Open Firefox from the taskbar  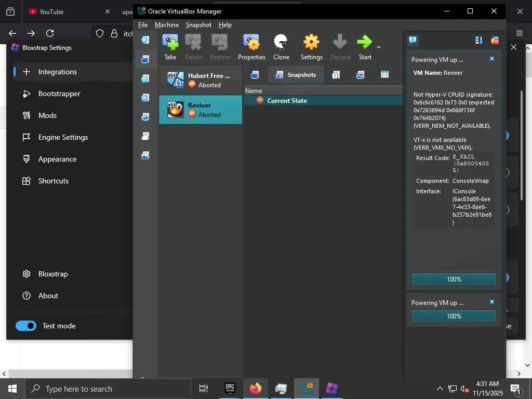(256, 389)
